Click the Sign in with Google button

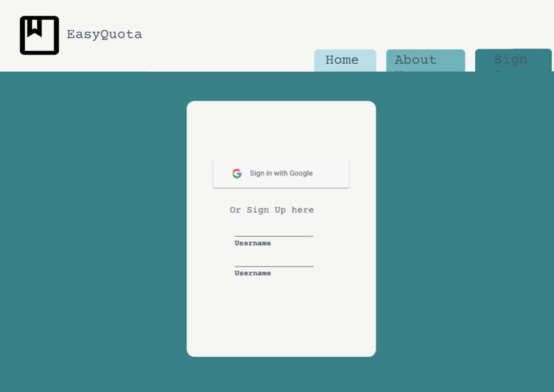tap(281, 173)
